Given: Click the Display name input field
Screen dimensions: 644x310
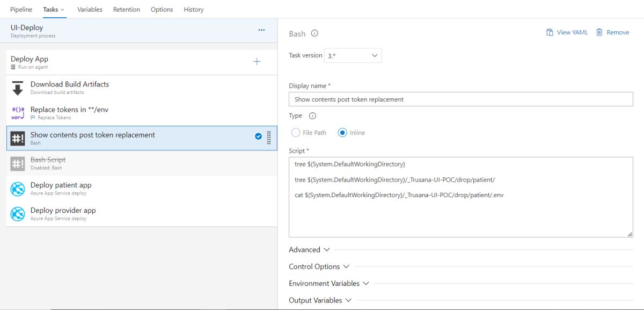Looking at the screenshot, I should tap(461, 99).
